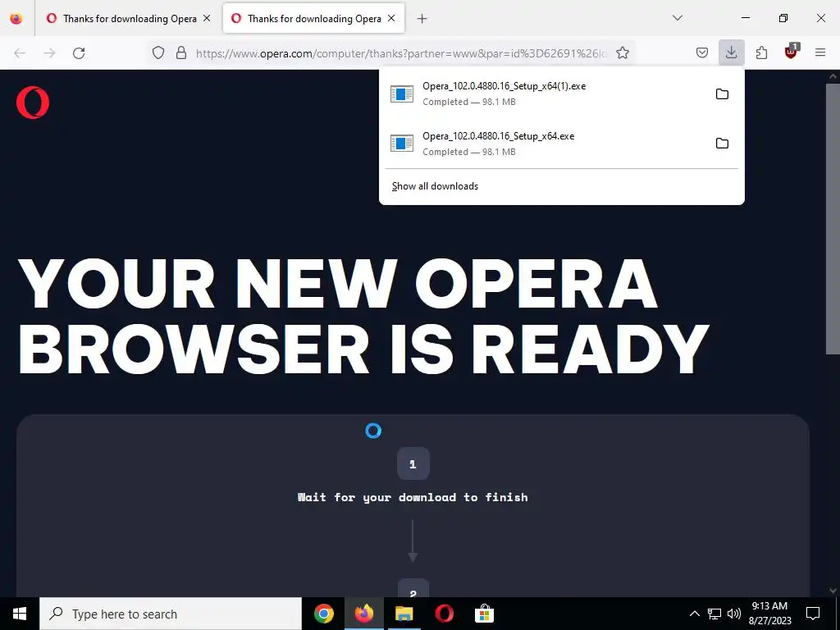Close the first Opera download tab
This screenshot has width=840, height=630.
207,18
